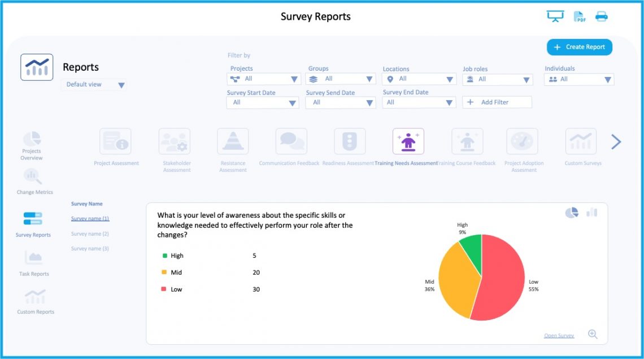
Task: Open the Project Adoption Assessment report
Action: 523,141
